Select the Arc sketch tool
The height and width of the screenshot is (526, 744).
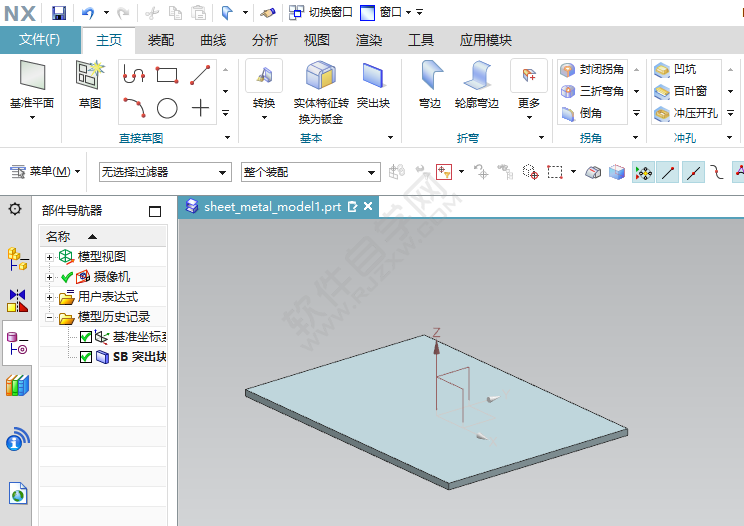pyautogui.click(x=134, y=108)
